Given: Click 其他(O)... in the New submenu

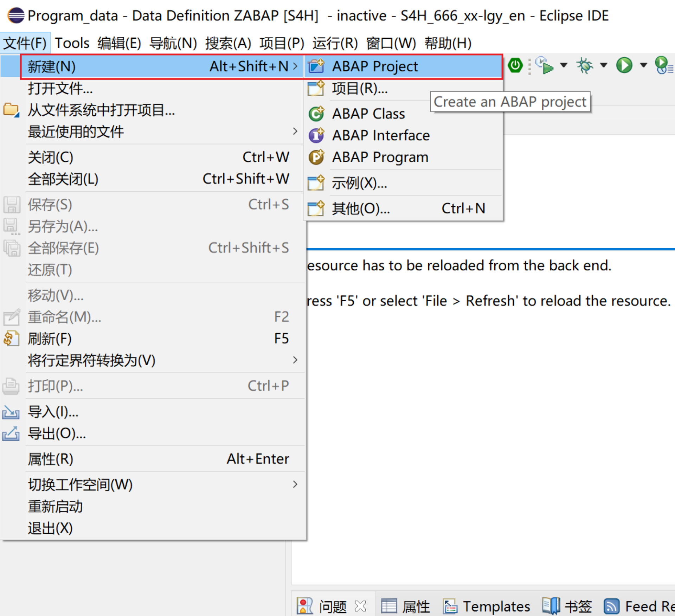Looking at the screenshot, I should [x=361, y=208].
